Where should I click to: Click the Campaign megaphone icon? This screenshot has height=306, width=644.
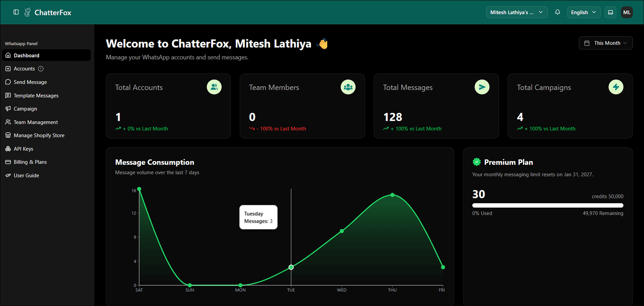pyautogui.click(x=8, y=109)
